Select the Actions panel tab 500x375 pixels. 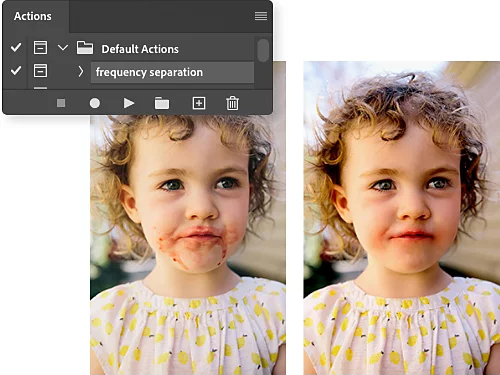(33, 16)
